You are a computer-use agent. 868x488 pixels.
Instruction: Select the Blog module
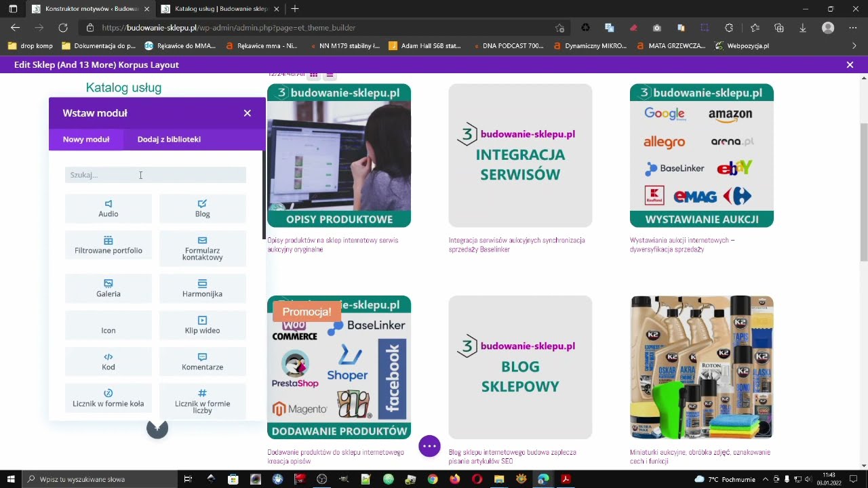203,209
